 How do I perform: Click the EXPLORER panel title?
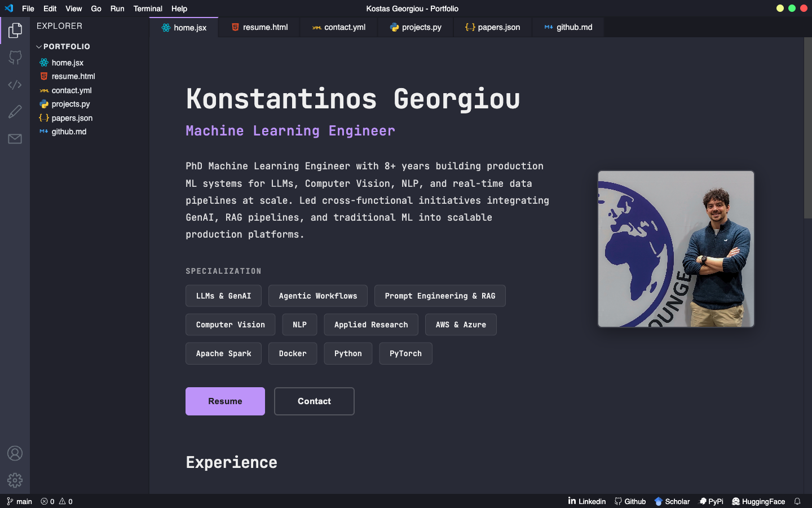(x=59, y=26)
